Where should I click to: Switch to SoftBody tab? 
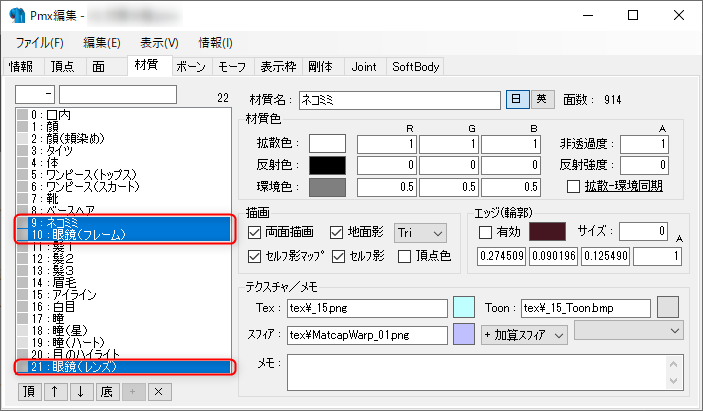point(415,67)
